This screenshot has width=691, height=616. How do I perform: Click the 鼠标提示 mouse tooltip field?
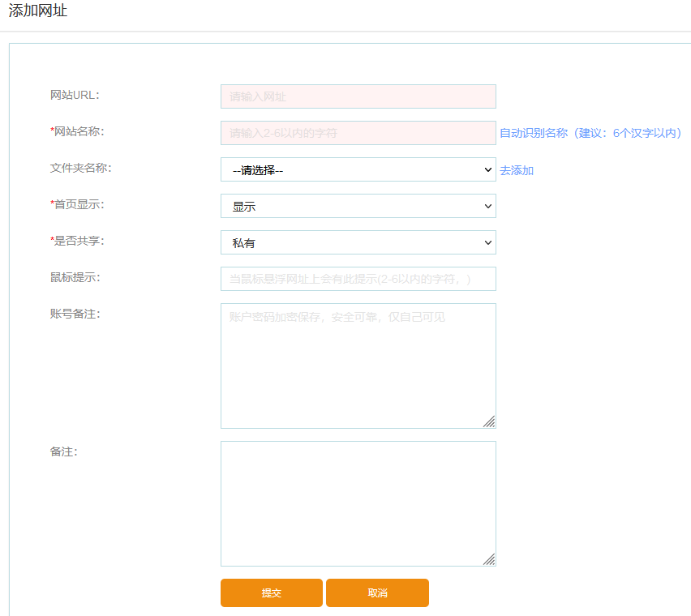358,278
